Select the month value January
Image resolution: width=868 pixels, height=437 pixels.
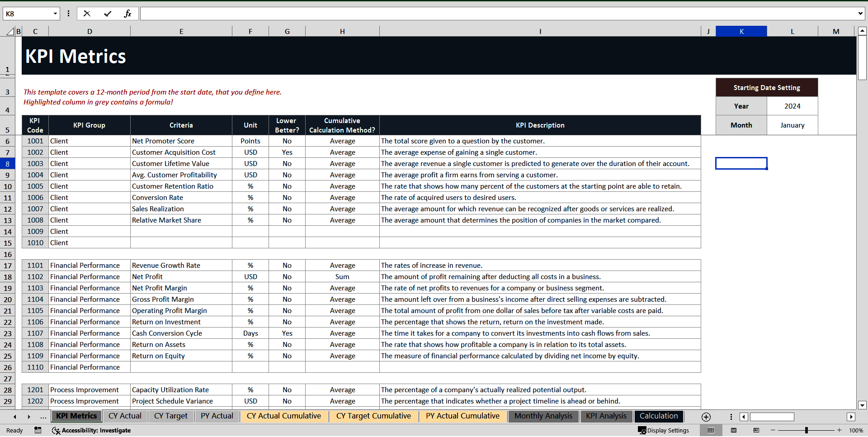pyautogui.click(x=792, y=125)
